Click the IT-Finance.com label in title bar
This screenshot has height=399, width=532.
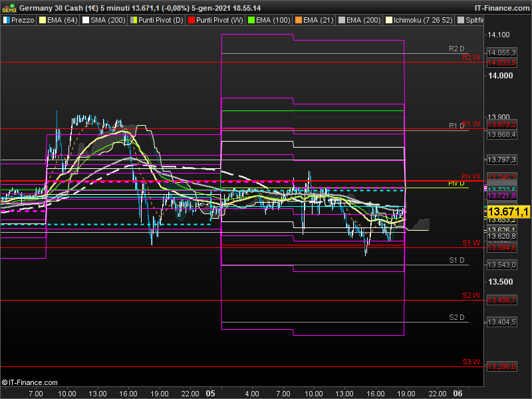pyautogui.click(x=502, y=8)
